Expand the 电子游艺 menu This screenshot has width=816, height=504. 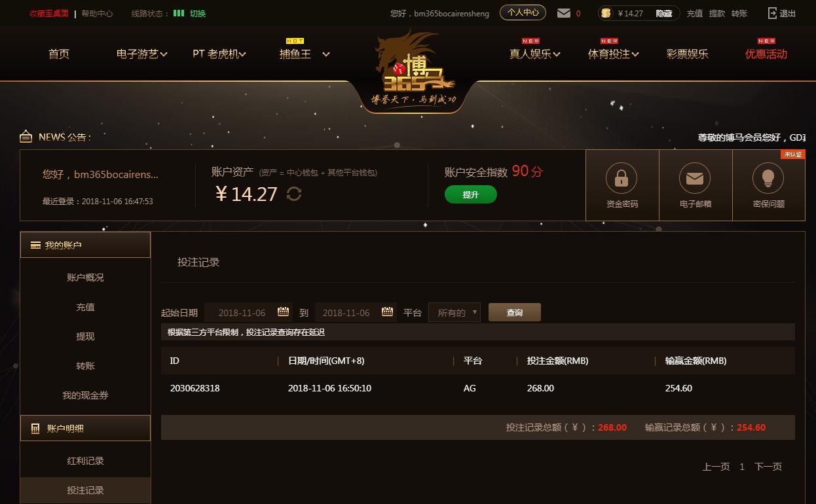[x=141, y=54]
